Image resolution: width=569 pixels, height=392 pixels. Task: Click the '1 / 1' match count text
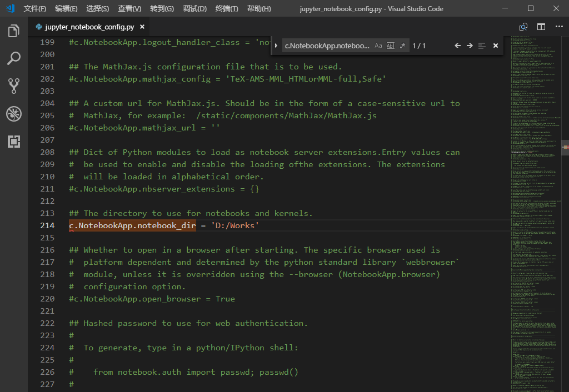click(419, 46)
